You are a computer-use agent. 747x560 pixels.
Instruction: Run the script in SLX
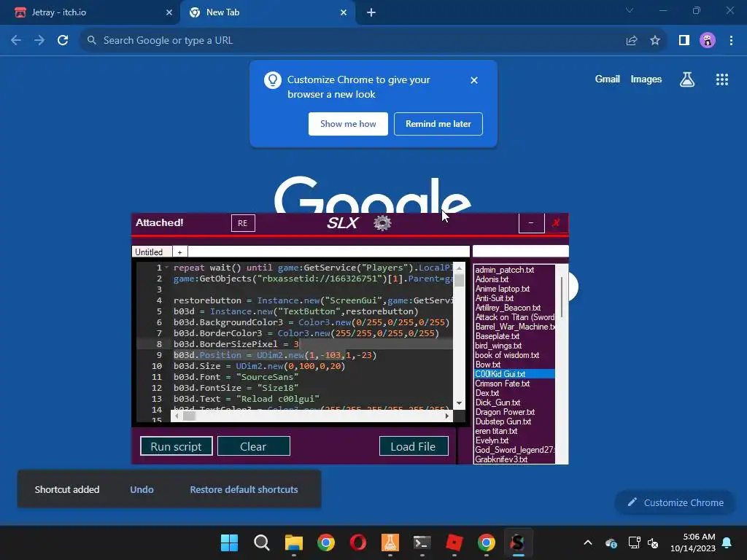tap(177, 446)
